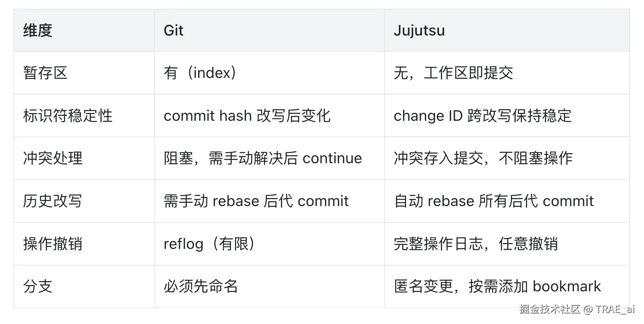Screen dimensions: 644x324
Task: Select the 冲突存入提交，不阻塞操作 cell
Action: pos(483,158)
